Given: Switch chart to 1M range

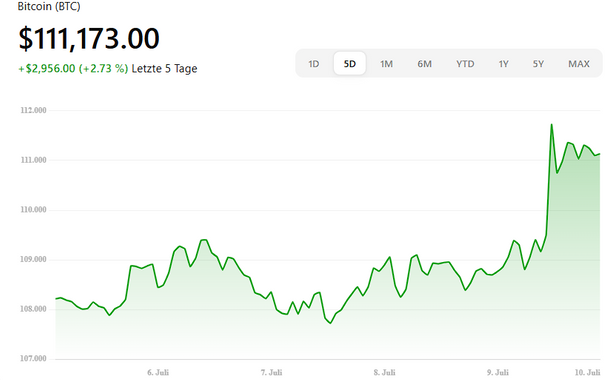Looking at the screenshot, I should click(x=386, y=64).
